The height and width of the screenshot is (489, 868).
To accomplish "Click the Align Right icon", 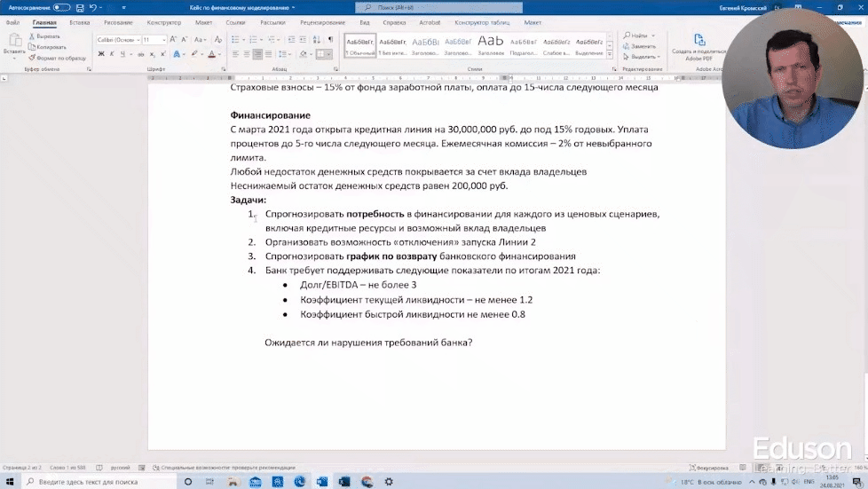I will pos(257,54).
